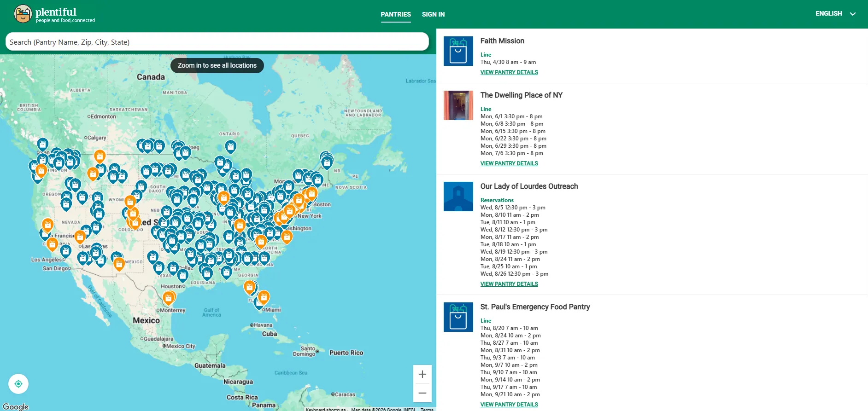Focus the pantry search field
Image resolution: width=868 pixels, height=411 pixels.
[x=217, y=42]
